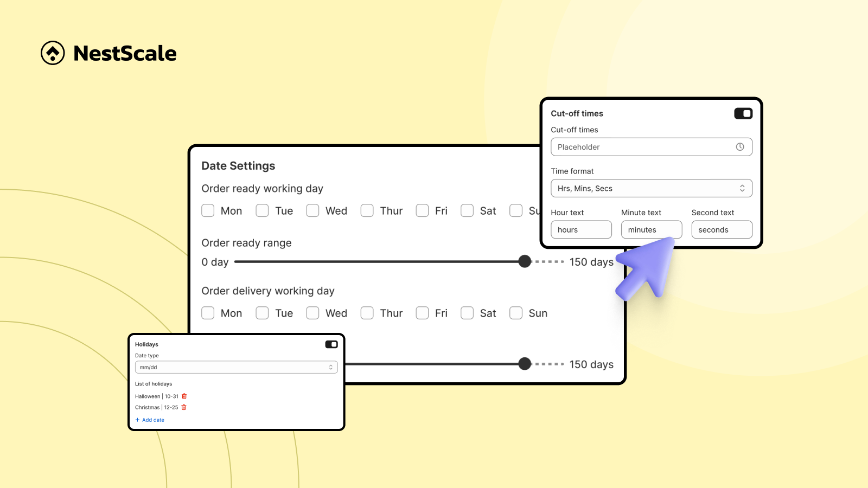Click the Add date link
This screenshot has height=488, width=868.
pyautogui.click(x=150, y=420)
